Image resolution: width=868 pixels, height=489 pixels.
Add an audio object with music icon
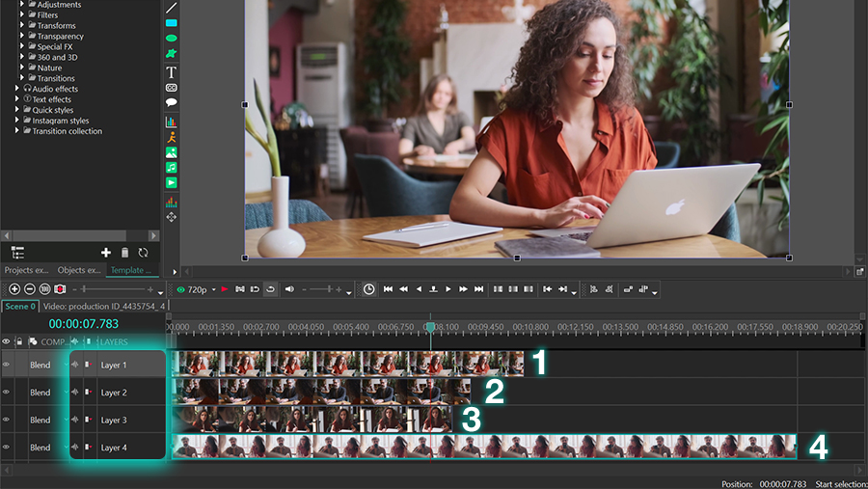[x=172, y=167]
